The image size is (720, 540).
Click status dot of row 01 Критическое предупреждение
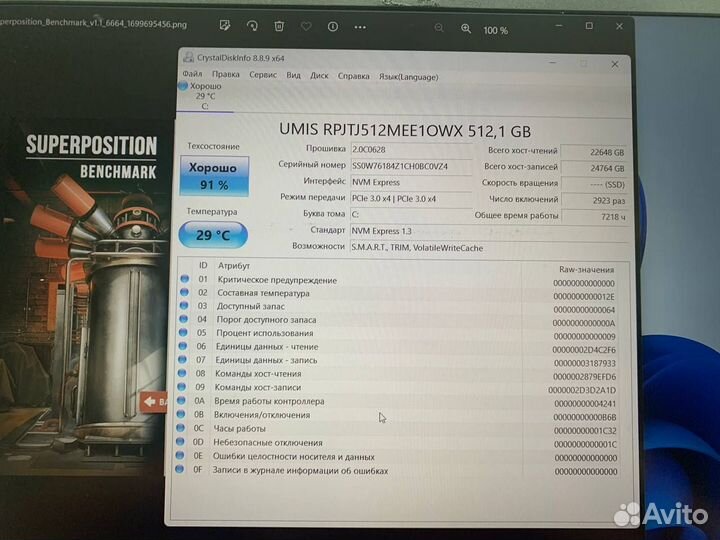point(185,279)
